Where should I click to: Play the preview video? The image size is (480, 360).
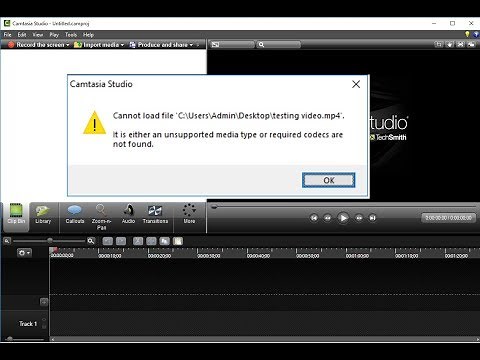click(343, 218)
